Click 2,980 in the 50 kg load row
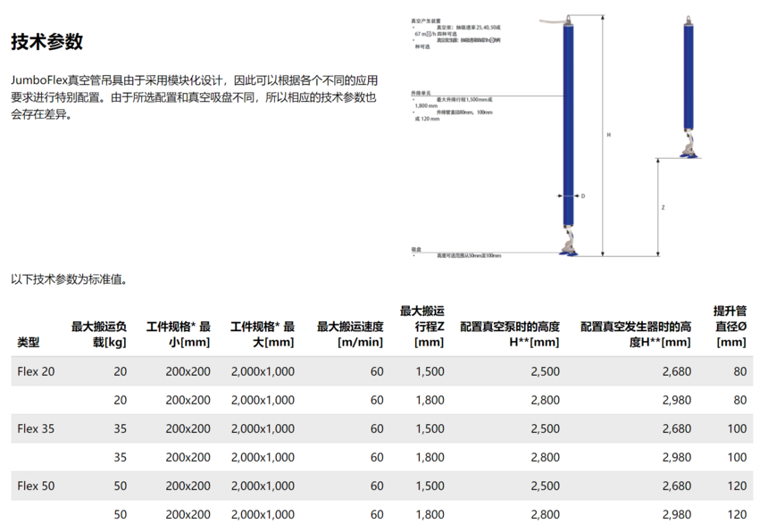This screenshot has height=532, width=768. [676, 515]
